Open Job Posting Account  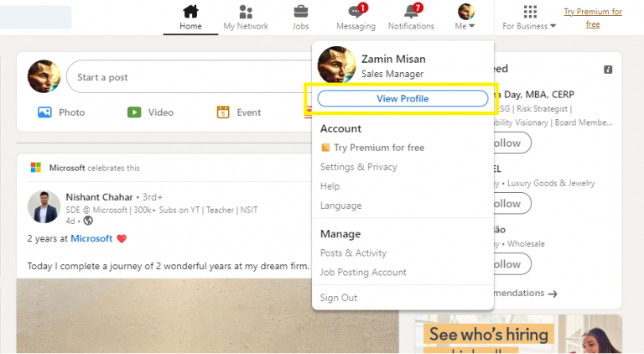(363, 273)
